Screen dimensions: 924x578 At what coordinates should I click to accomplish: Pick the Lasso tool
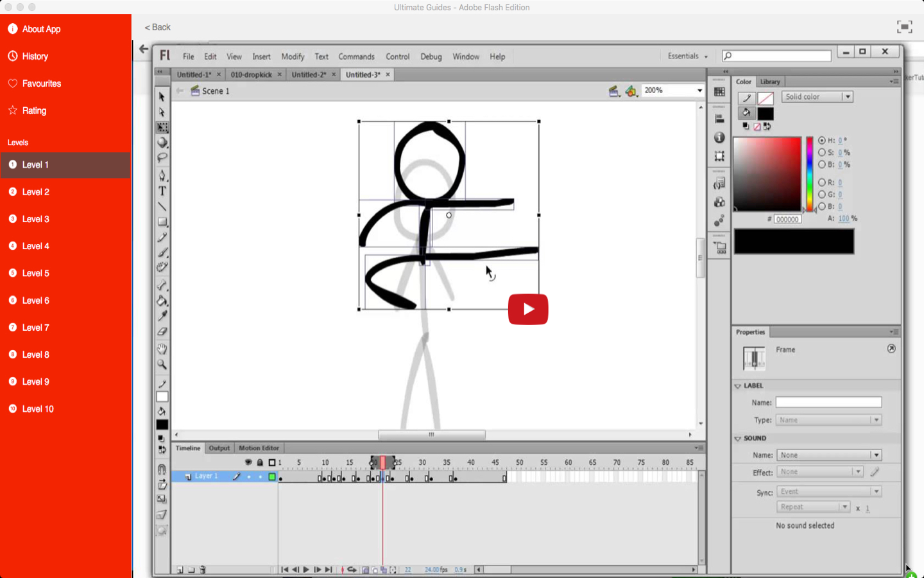(x=162, y=157)
